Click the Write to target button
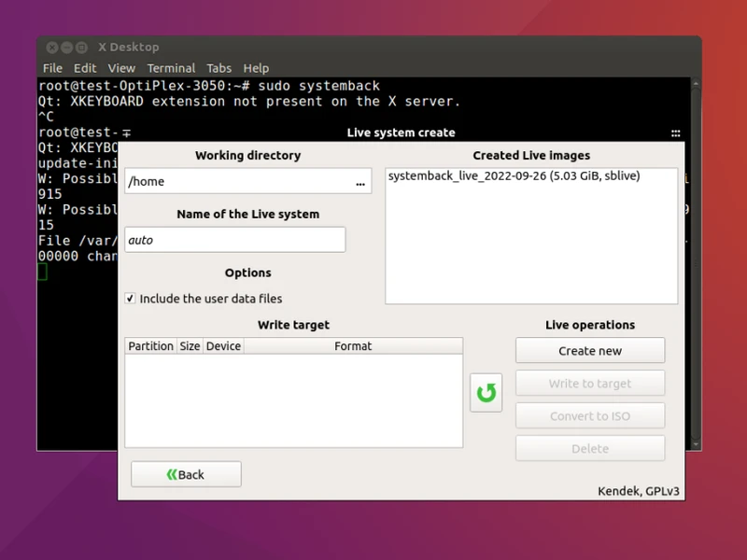 pyautogui.click(x=590, y=384)
